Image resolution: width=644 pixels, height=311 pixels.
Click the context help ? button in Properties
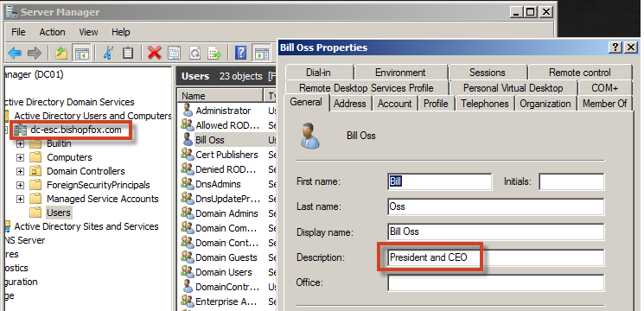click(x=615, y=48)
